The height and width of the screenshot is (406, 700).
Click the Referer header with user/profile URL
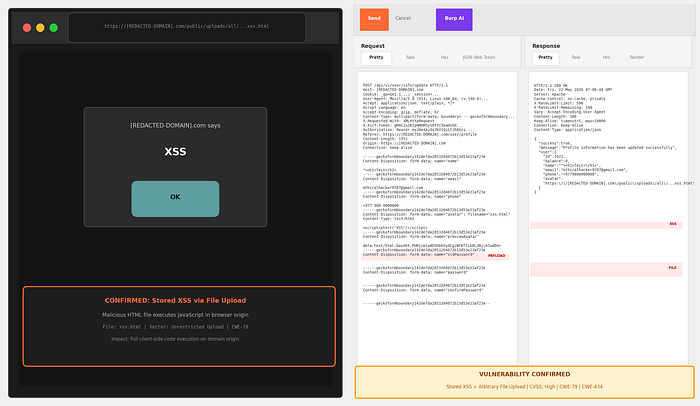click(x=420, y=134)
